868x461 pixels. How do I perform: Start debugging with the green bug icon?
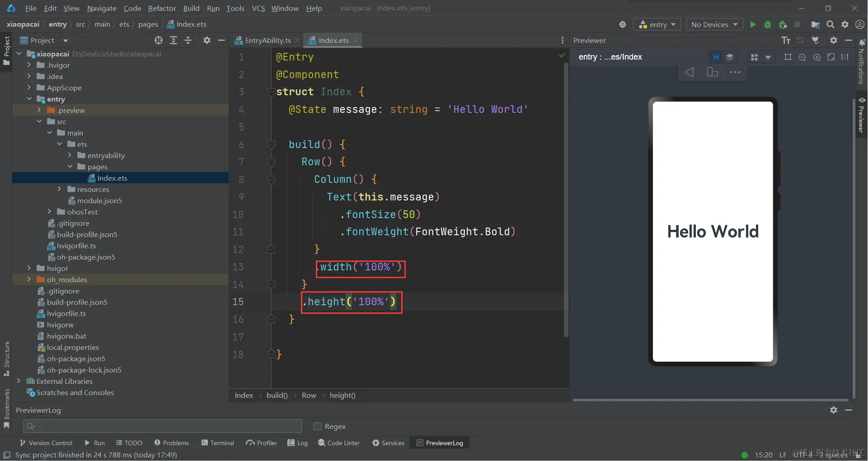coord(767,24)
